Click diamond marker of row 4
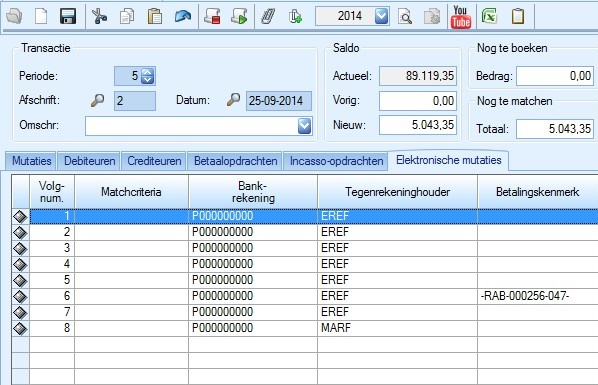598x385 pixels. [x=20, y=264]
